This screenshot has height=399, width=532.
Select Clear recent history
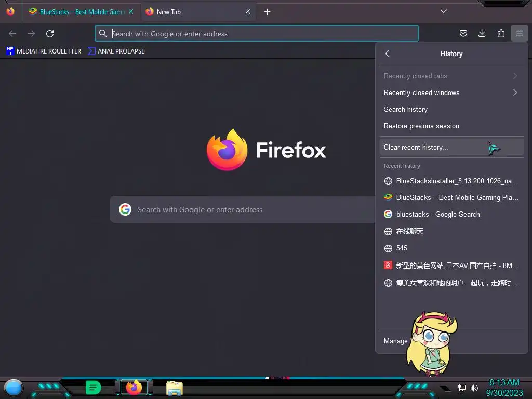pos(451,147)
